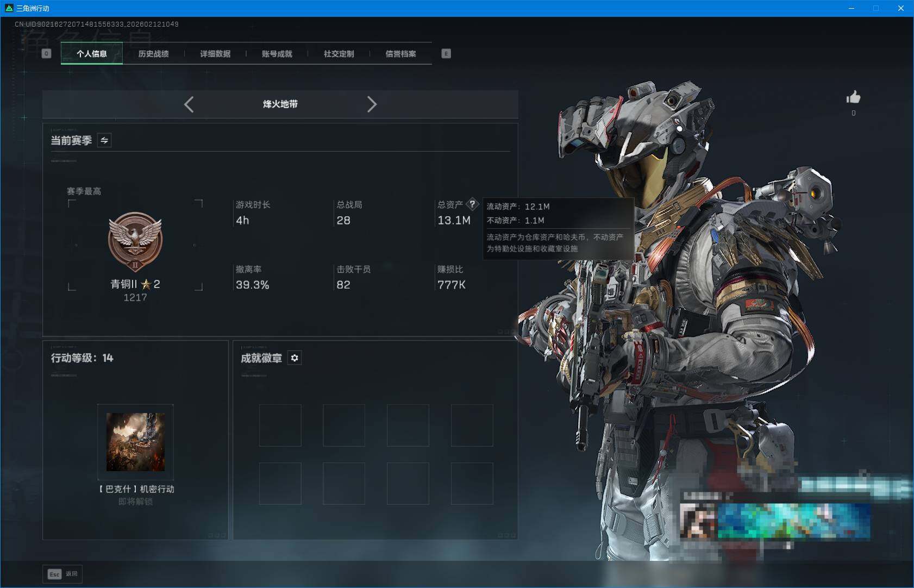Click the Delta Force app icon in title bar

click(8, 8)
